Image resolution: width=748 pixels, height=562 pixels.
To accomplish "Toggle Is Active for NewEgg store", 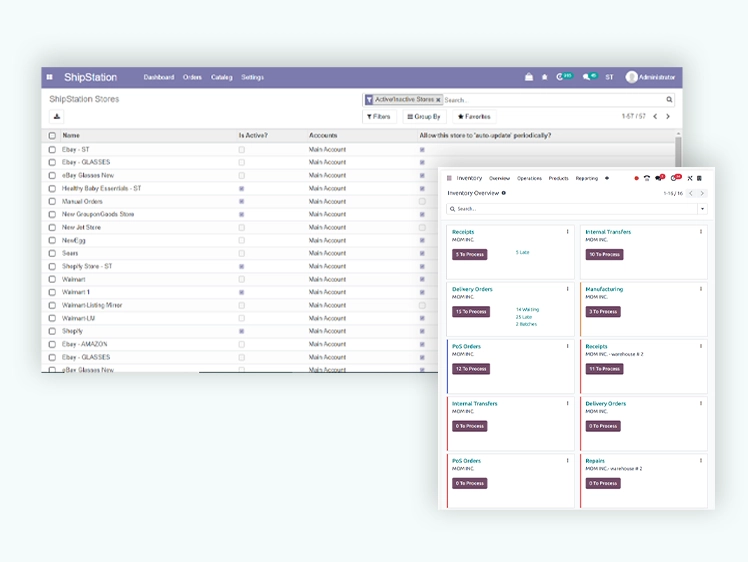I will pos(241,240).
